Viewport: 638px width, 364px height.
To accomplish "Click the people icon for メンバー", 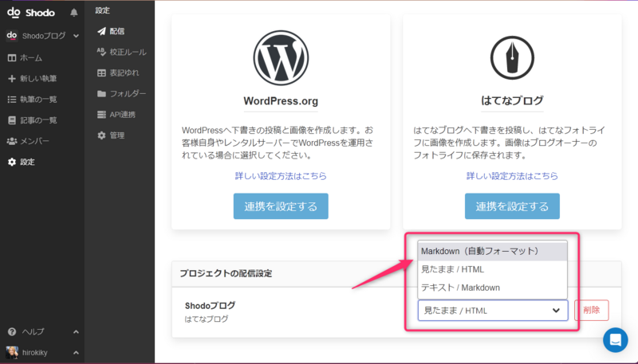I will click(x=12, y=141).
